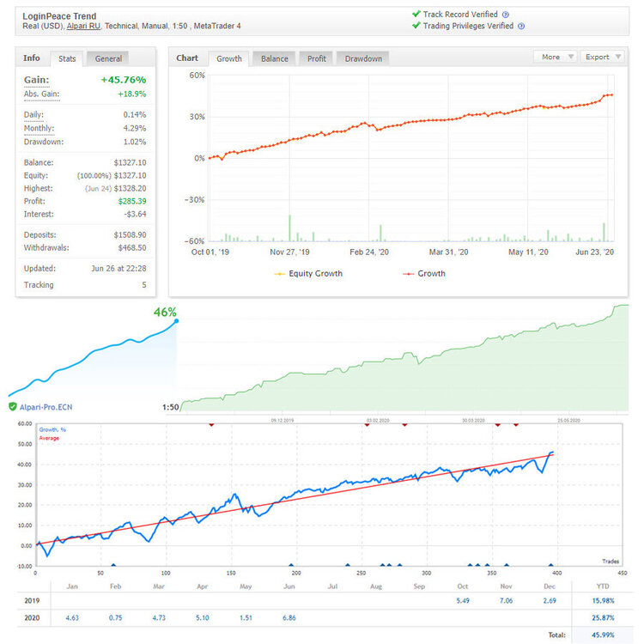Toggle the Equity Growth legend series

[x=308, y=274]
